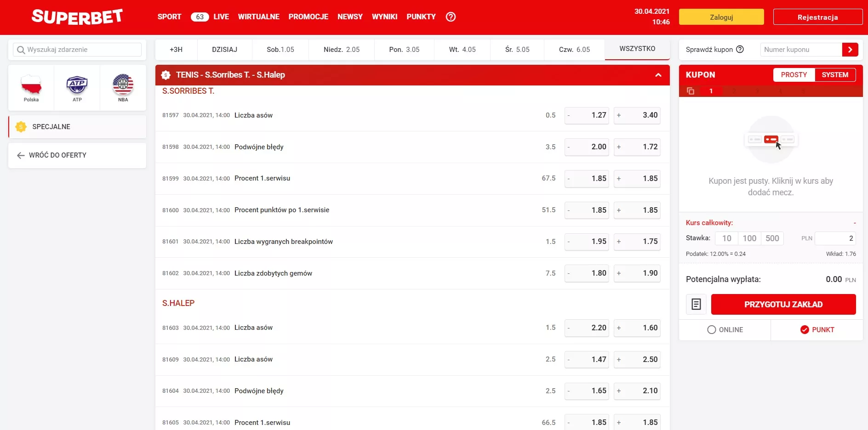Open the SPECJALNE category
This screenshot has width=868, height=430.
(x=77, y=127)
